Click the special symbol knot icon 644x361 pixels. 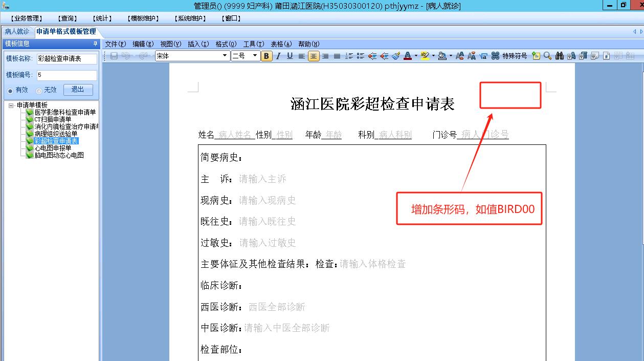coord(495,56)
